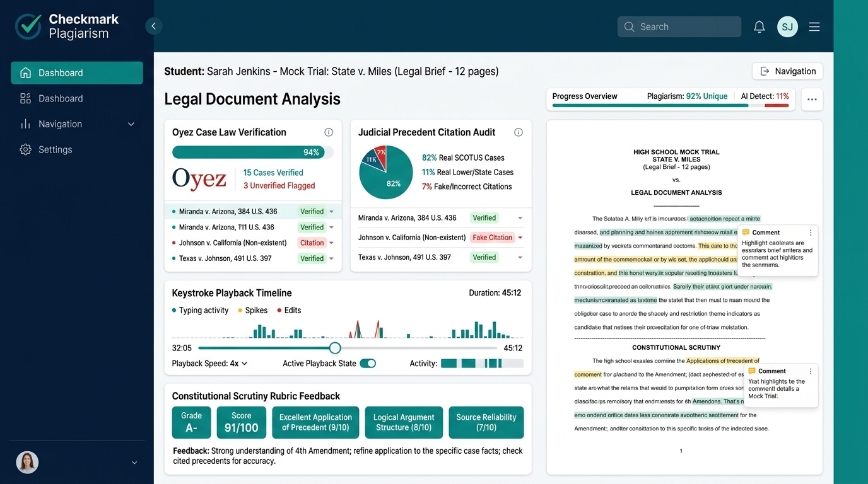Click the Activity segment indicator bar

pyautogui.click(x=482, y=364)
